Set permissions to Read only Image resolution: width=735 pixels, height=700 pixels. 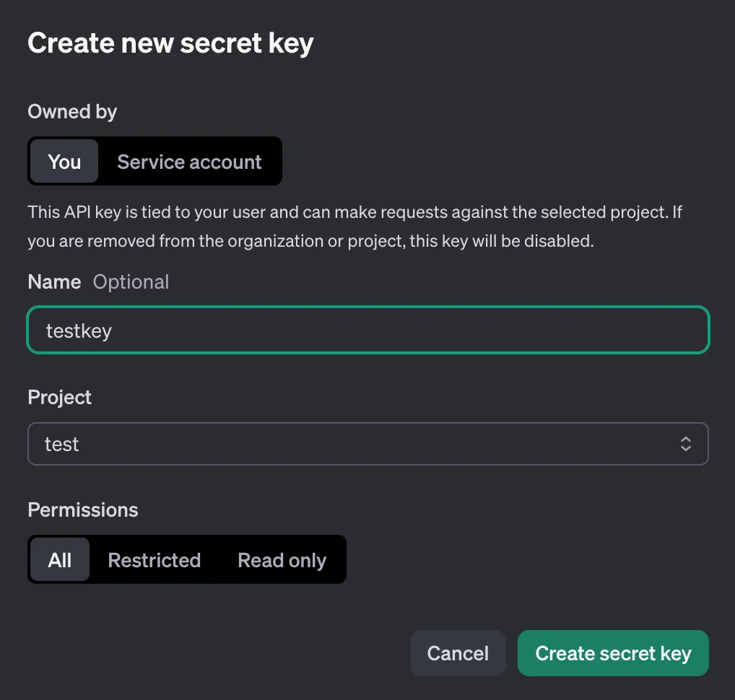(x=282, y=560)
